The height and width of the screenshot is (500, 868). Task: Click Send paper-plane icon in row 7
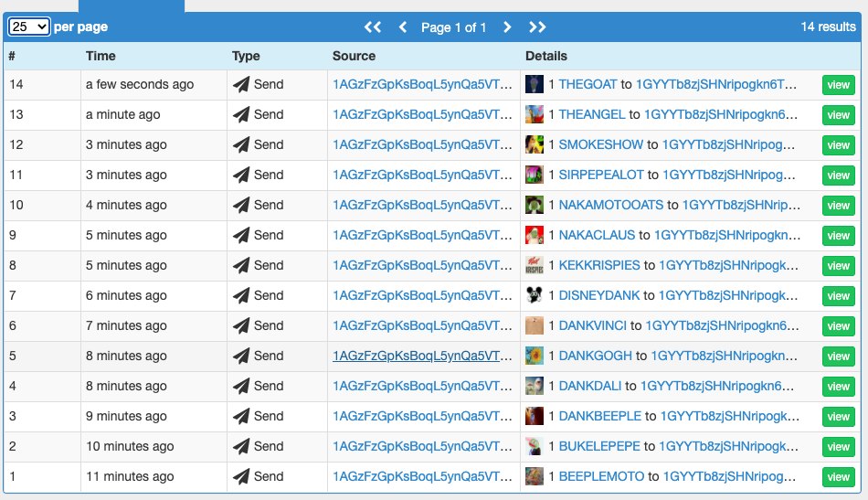[241, 295]
